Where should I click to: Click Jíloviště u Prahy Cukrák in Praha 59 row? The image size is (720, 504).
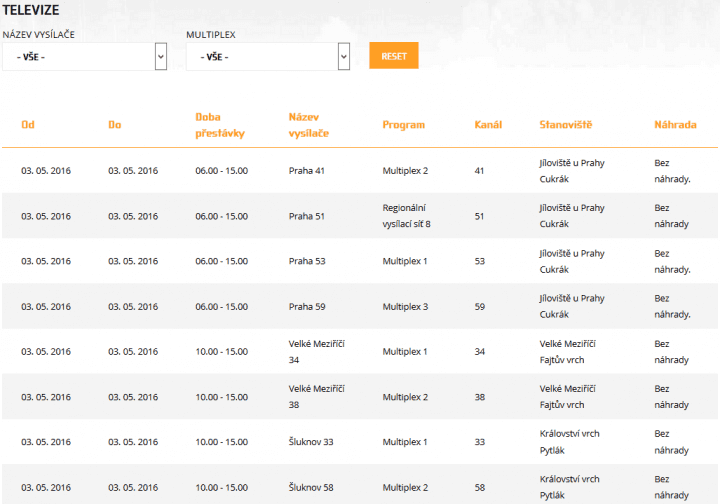[x=572, y=306]
